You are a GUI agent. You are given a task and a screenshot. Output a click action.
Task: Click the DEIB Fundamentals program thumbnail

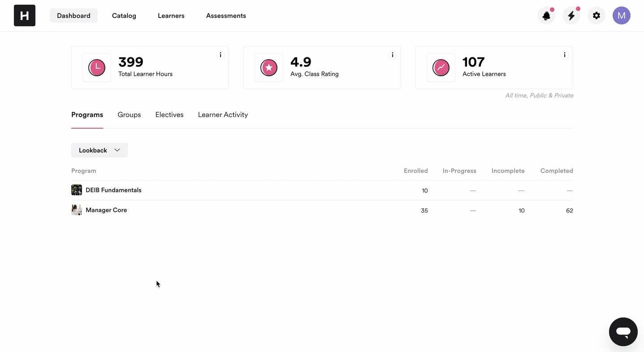click(77, 190)
